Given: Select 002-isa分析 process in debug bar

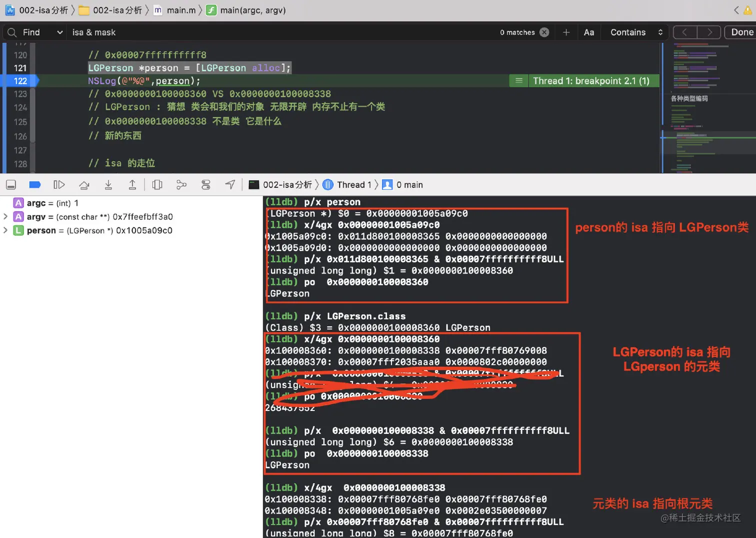Looking at the screenshot, I should 280,185.
